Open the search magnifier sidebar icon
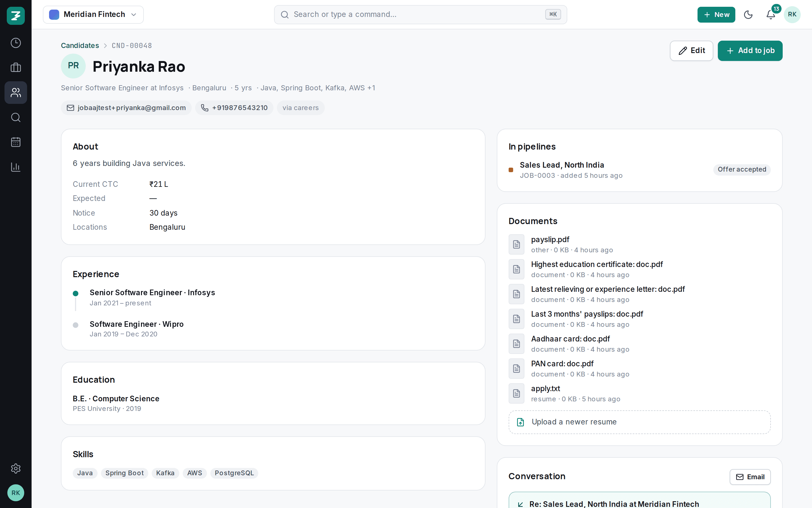 [x=16, y=117]
